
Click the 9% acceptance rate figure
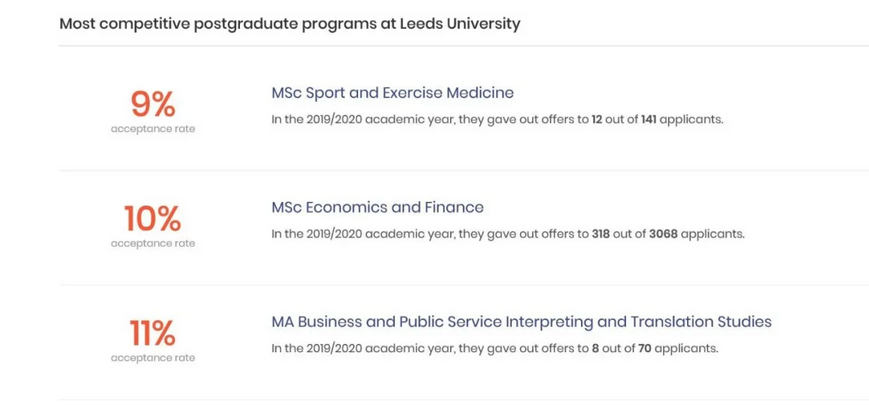coord(153,104)
